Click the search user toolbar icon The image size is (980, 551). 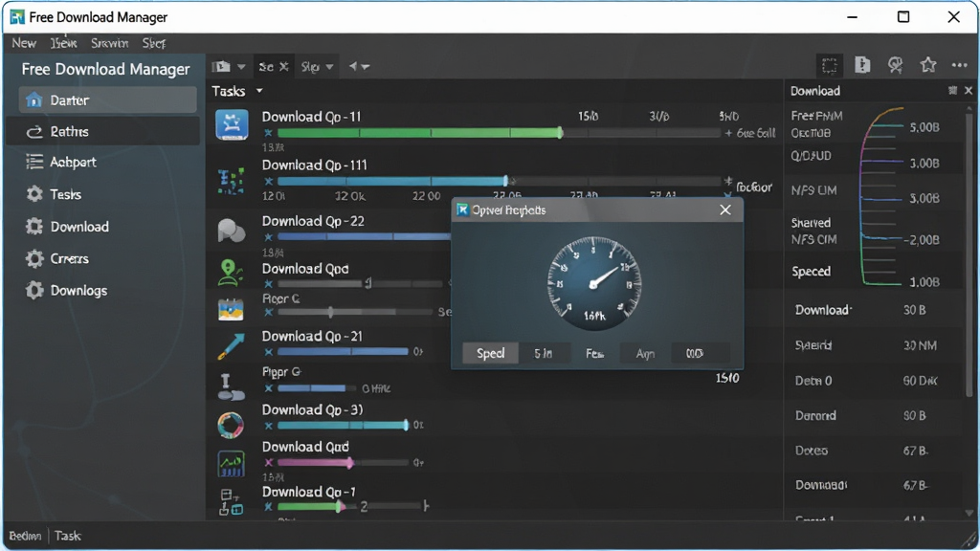(x=896, y=65)
